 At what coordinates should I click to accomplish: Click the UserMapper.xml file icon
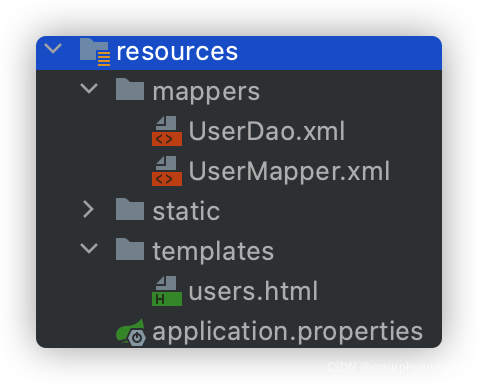(x=167, y=171)
